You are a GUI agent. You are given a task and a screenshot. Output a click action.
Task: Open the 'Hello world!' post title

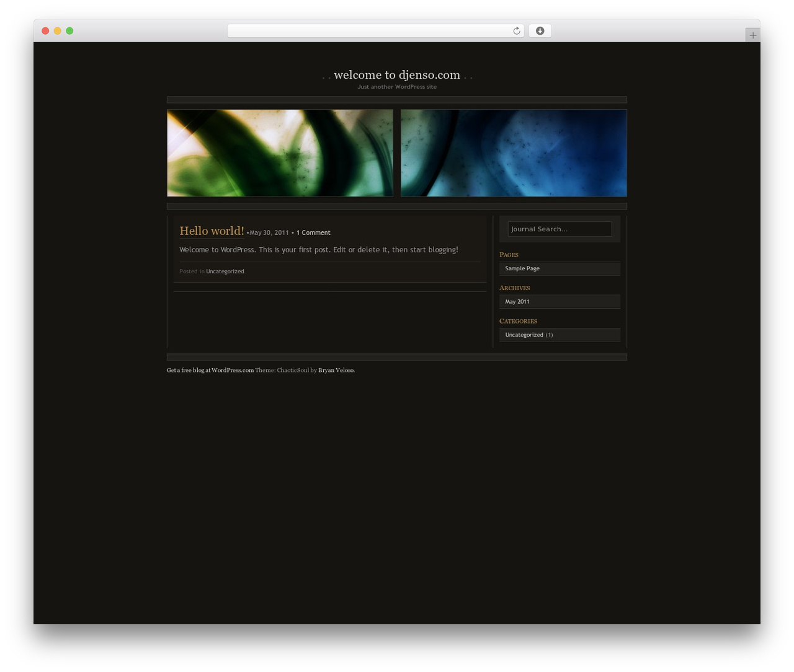tap(212, 231)
